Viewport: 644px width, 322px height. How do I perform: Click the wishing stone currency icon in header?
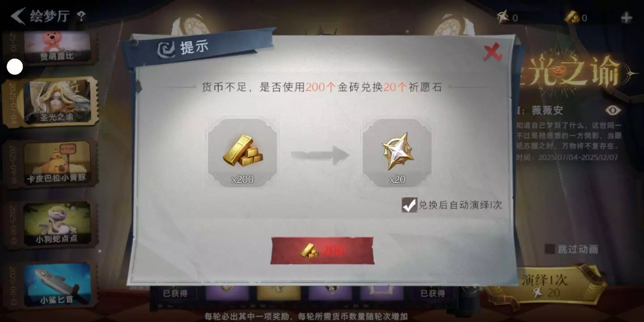(503, 17)
